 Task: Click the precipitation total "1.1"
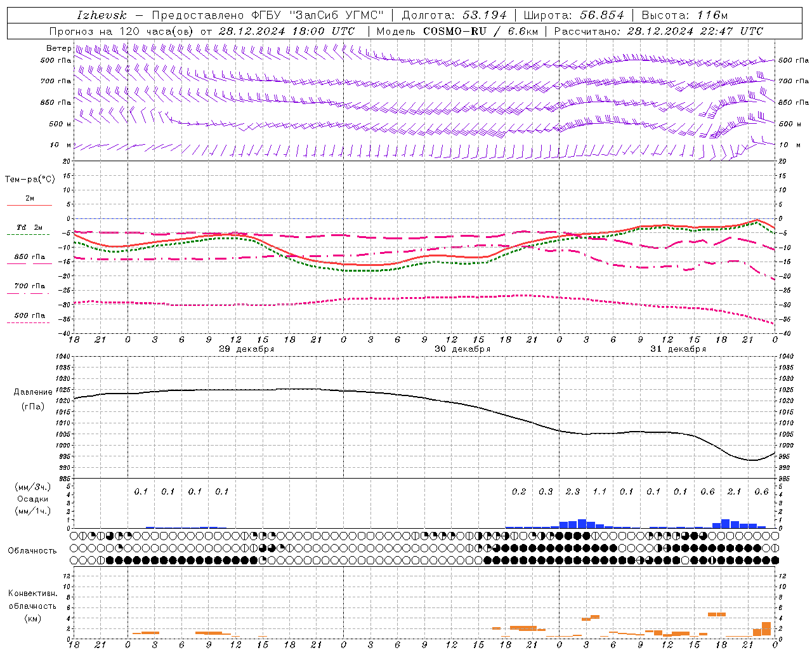(x=599, y=491)
